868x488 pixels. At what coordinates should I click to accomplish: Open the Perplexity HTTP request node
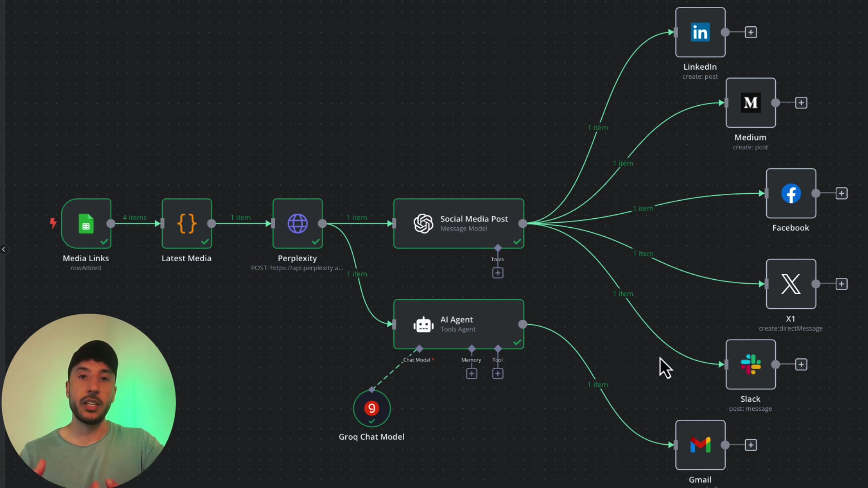(x=297, y=223)
